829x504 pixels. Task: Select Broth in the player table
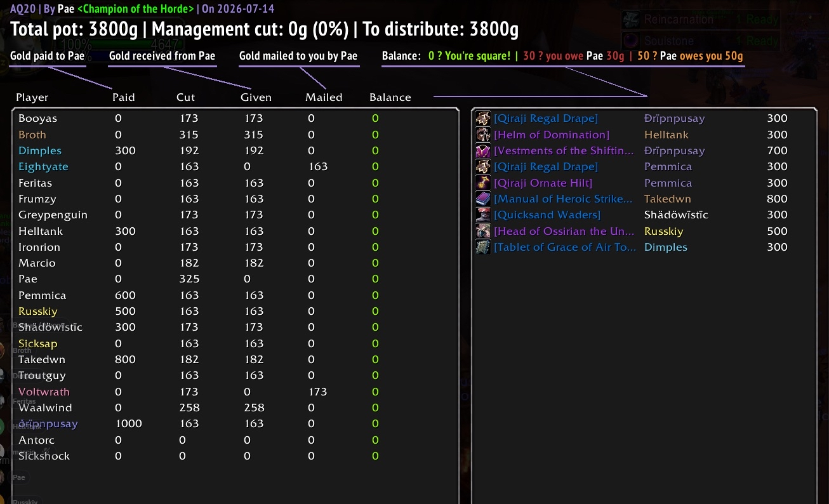pyautogui.click(x=32, y=135)
